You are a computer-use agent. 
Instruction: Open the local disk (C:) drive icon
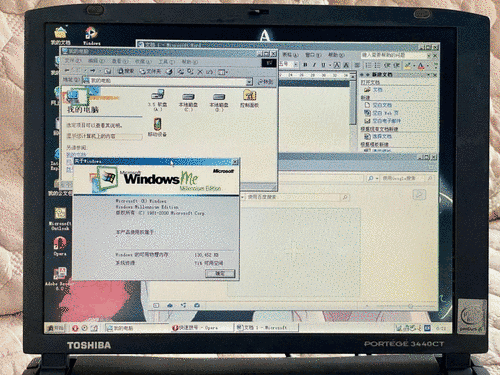point(188,101)
